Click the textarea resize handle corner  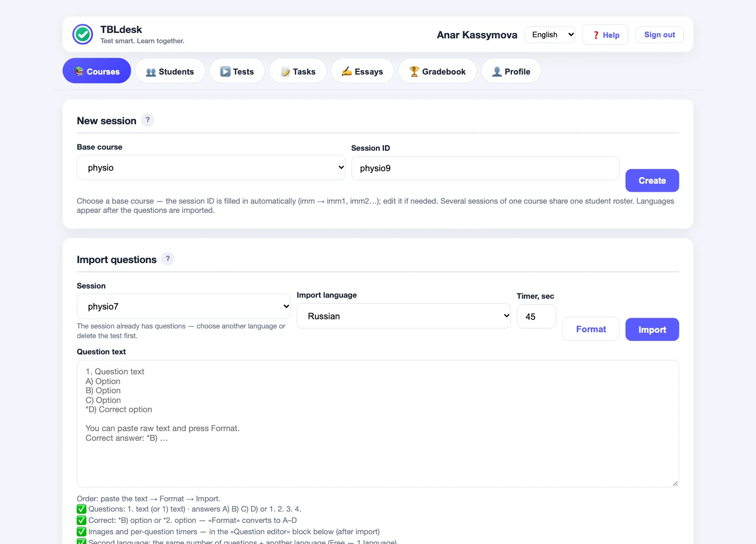[x=675, y=483]
